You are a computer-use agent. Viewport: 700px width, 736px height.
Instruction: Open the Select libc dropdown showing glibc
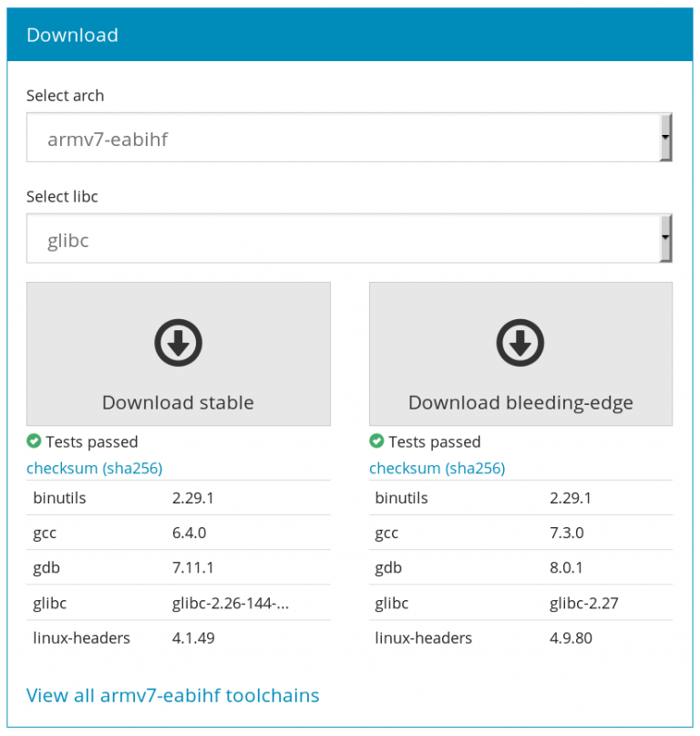point(349,238)
